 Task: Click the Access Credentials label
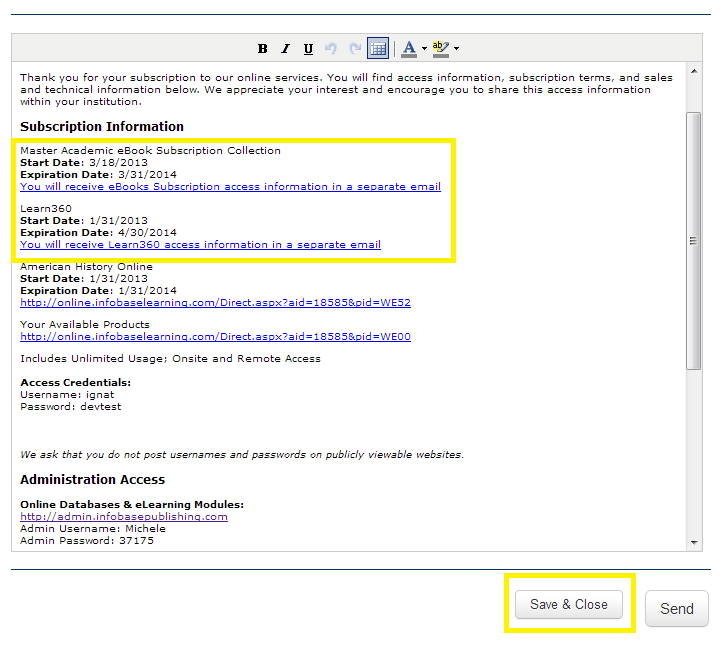point(76,383)
